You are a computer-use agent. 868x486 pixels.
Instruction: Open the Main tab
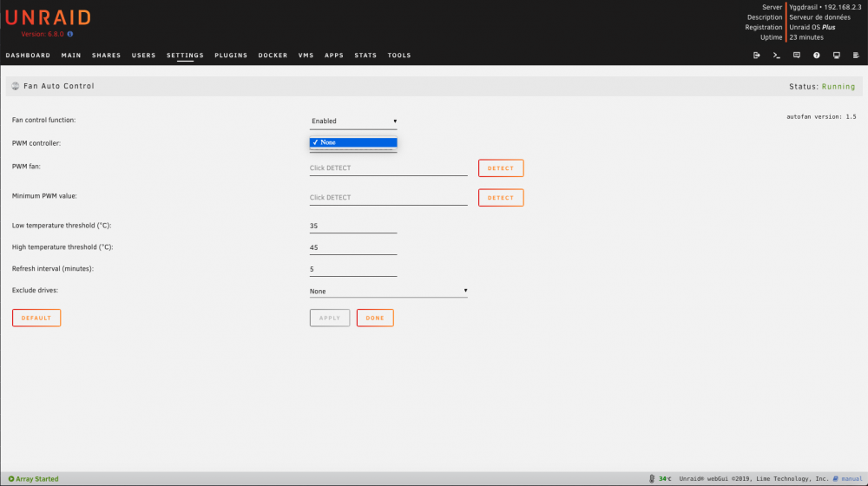(x=71, y=56)
